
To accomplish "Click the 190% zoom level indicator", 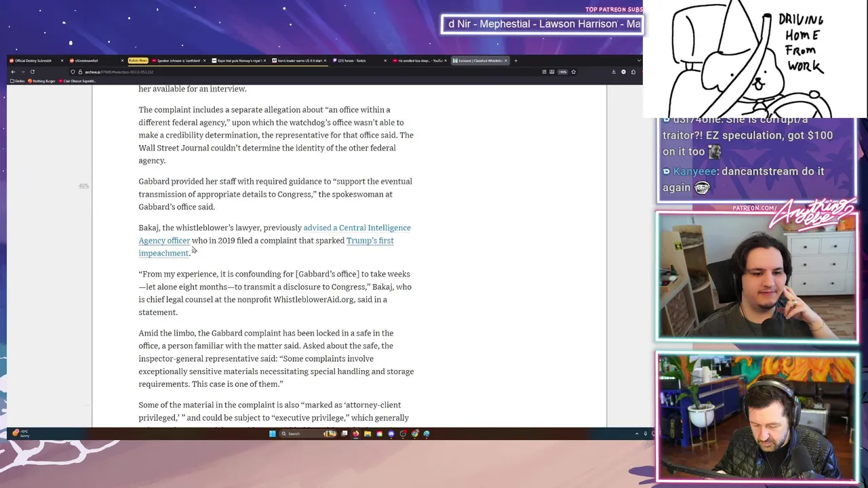I will (562, 72).
